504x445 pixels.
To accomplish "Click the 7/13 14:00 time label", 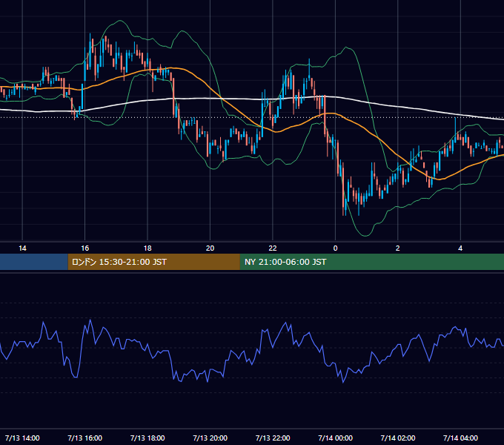I will pos(22,438).
